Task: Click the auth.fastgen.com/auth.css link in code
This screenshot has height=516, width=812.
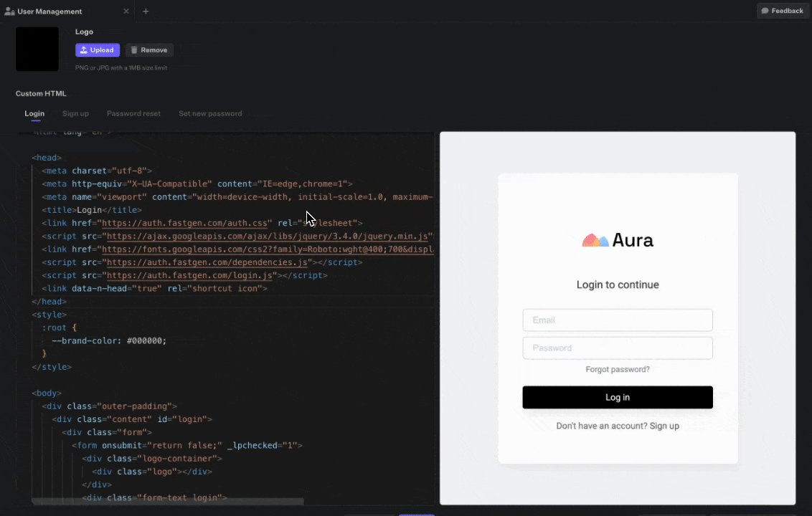Action: 184,223
